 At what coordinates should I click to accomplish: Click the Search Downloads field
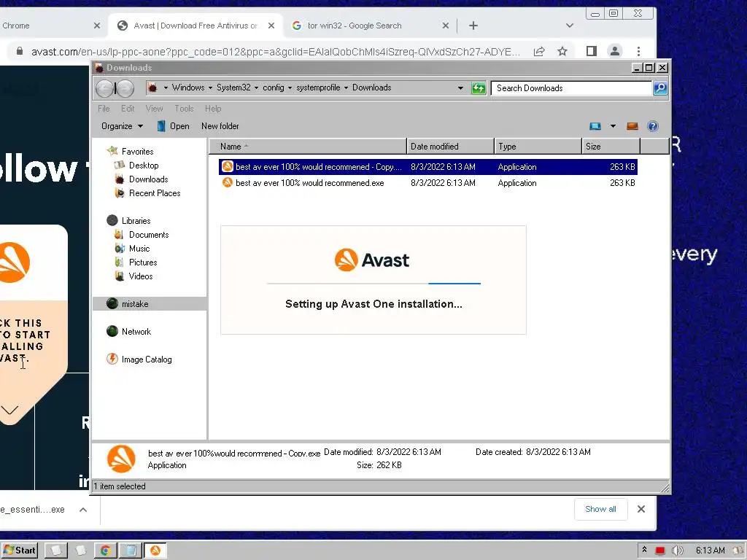click(x=571, y=88)
